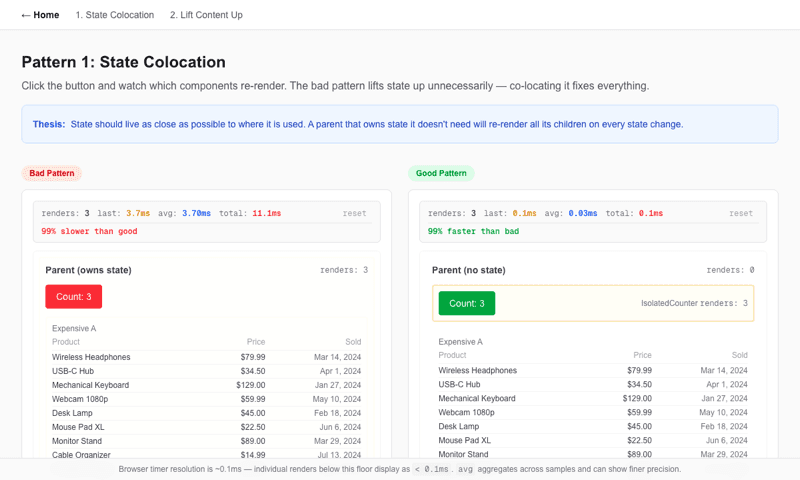800x480 pixels.
Task: Click the Price column header in Bad Pattern
Action: (256, 342)
